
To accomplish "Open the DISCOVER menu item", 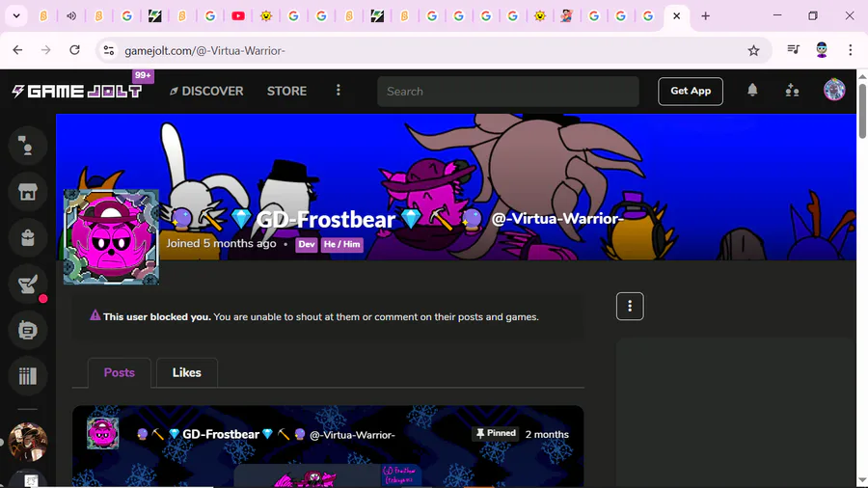I will click(206, 92).
